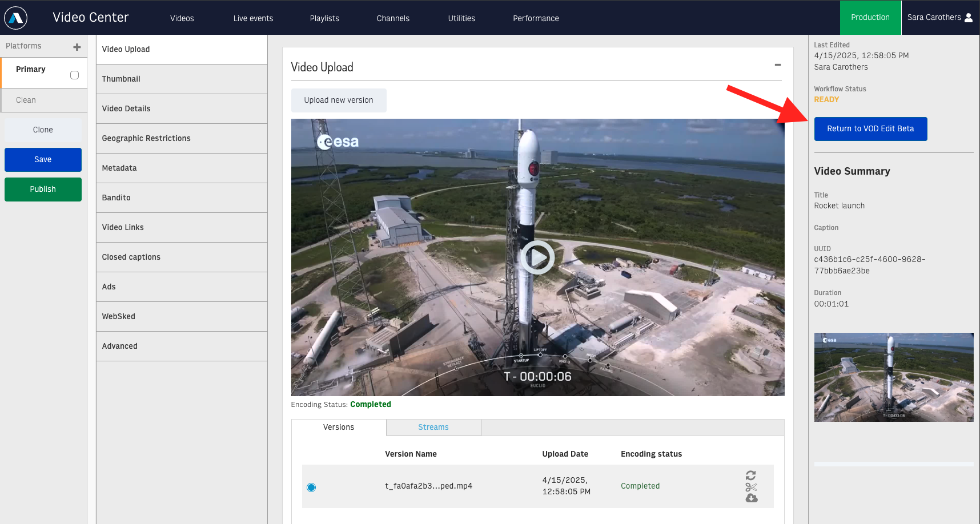The width and height of the screenshot is (980, 524).
Task: Click Return to VOD Edit Beta
Action: pyautogui.click(x=870, y=129)
